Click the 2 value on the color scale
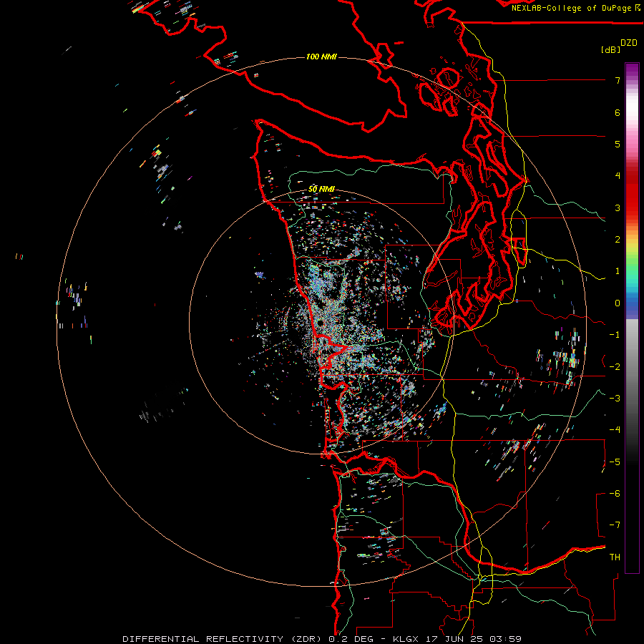Image resolution: width=644 pixels, height=644 pixels. [618, 240]
